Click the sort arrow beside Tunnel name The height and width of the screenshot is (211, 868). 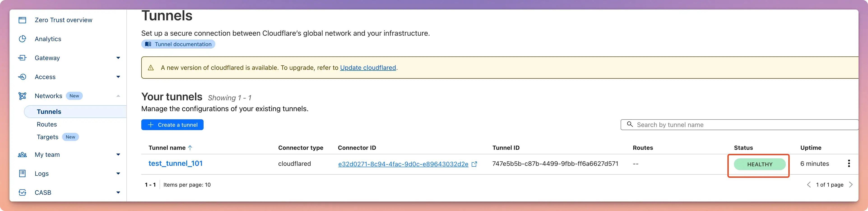click(190, 148)
